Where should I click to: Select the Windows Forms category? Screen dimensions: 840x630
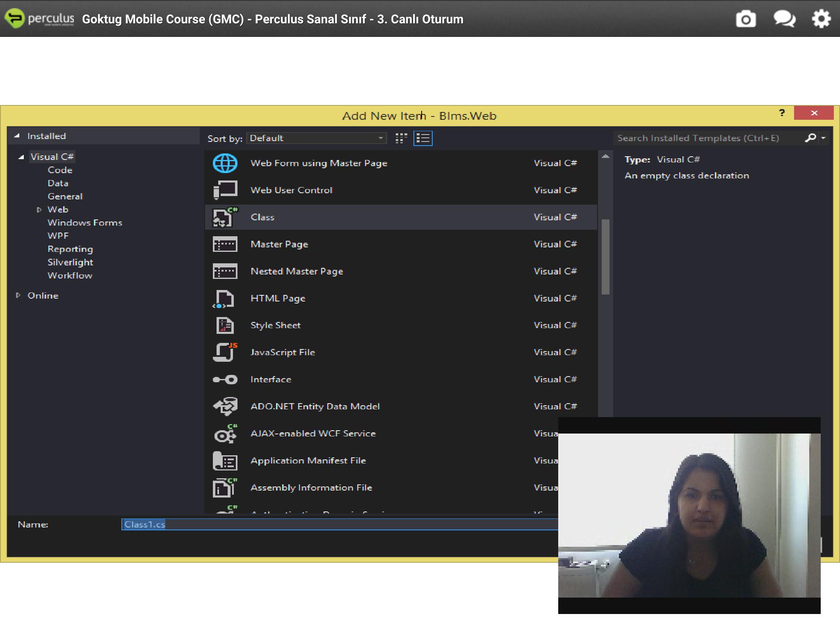pyautogui.click(x=85, y=223)
